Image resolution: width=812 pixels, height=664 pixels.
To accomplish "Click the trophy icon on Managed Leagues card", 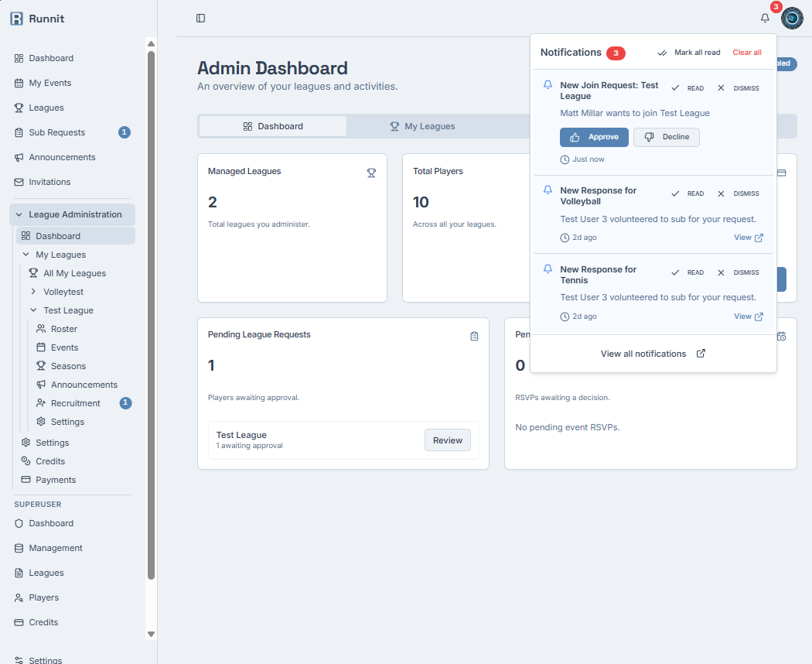I will (x=372, y=173).
